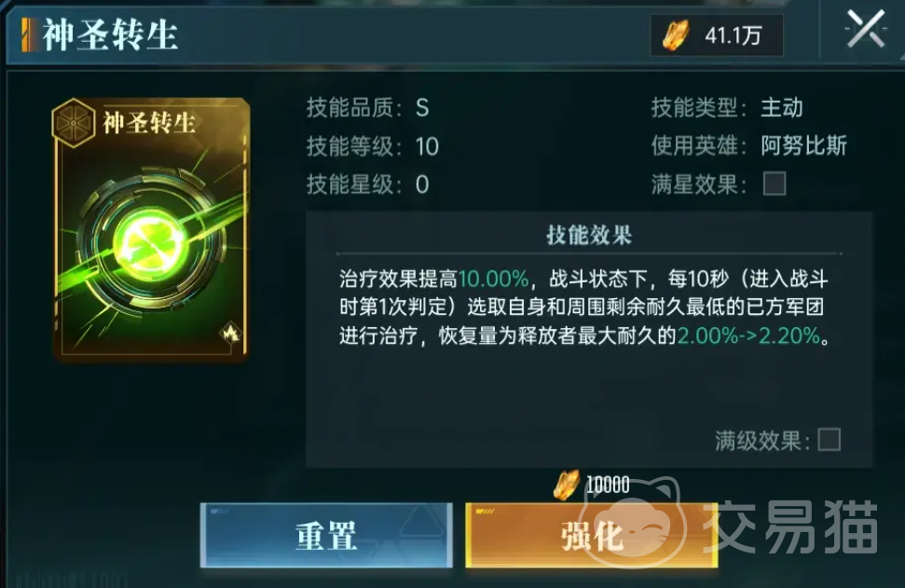Click the 10000 upgrade cost label
The height and width of the screenshot is (588, 905).
point(608,485)
